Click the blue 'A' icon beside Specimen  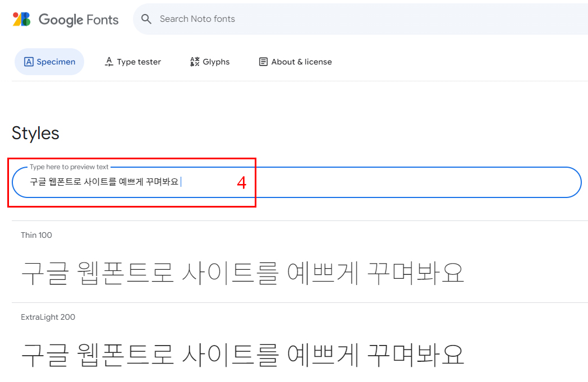(29, 62)
